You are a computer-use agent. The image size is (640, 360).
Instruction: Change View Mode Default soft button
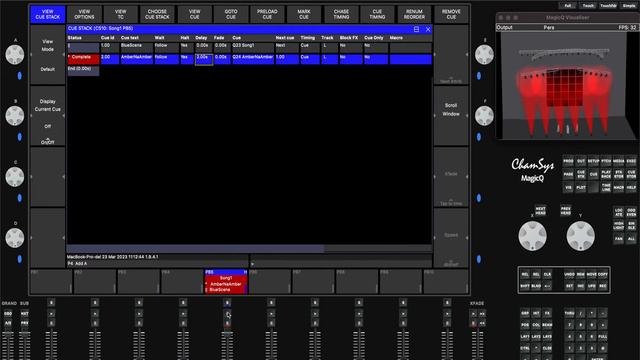48,55
